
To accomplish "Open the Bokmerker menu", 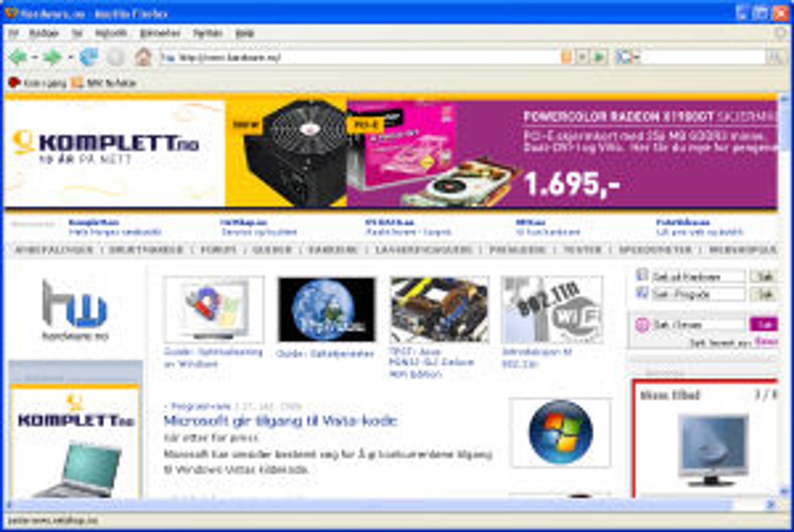I will pos(160,33).
